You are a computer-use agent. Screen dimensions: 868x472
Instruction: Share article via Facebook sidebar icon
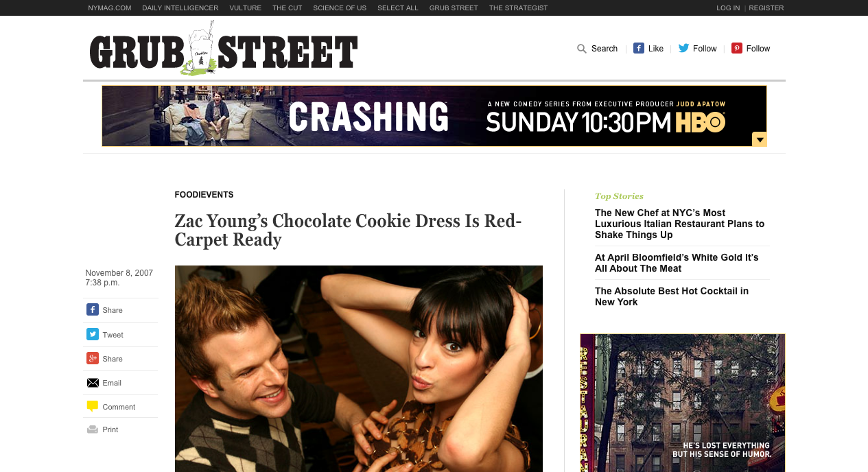pyautogui.click(x=93, y=309)
